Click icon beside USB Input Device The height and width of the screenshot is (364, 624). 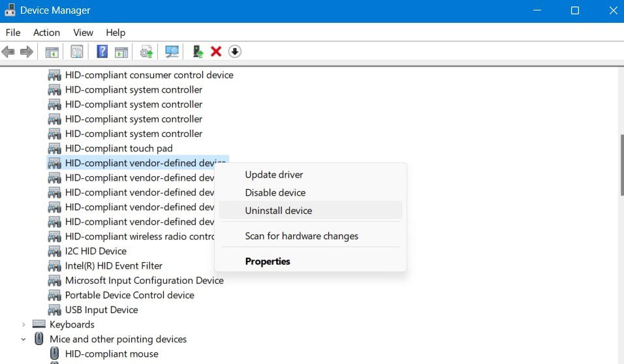click(55, 311)
